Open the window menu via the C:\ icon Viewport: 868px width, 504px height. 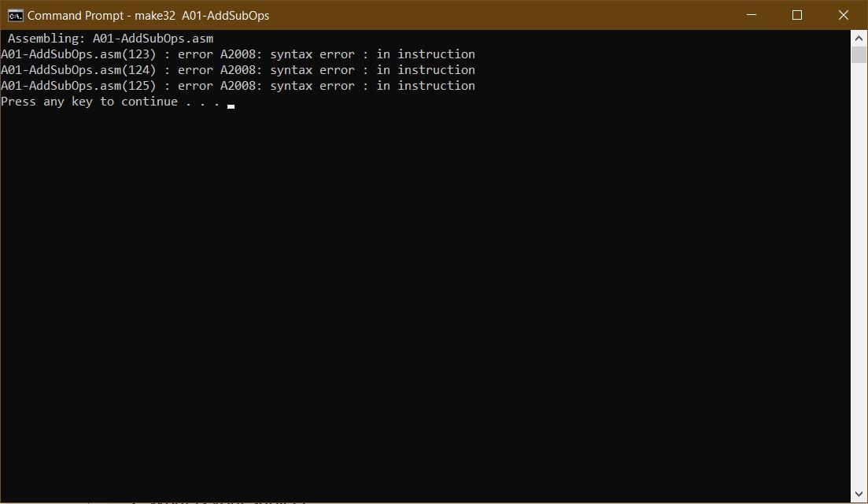[x=14, y=14]
